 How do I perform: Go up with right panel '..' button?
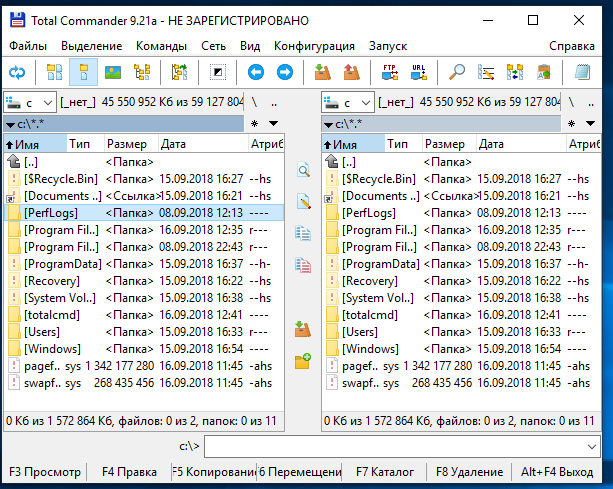pos(591,103)
